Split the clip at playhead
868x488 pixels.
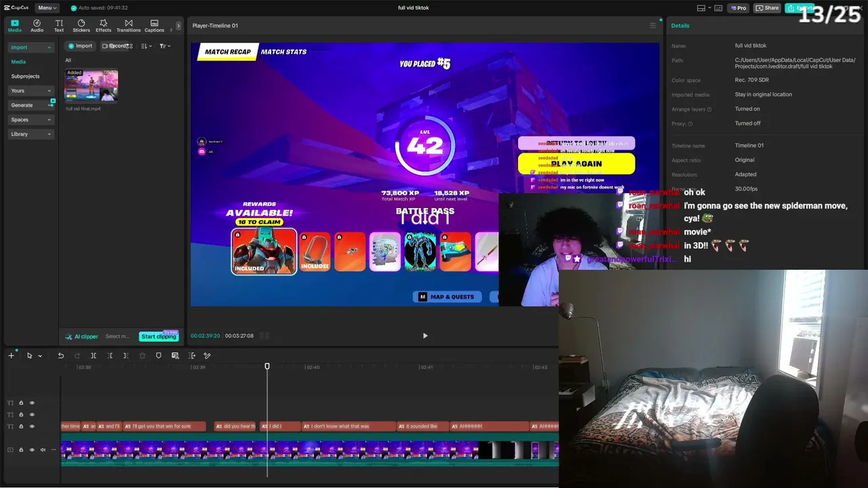coord(94,355)
